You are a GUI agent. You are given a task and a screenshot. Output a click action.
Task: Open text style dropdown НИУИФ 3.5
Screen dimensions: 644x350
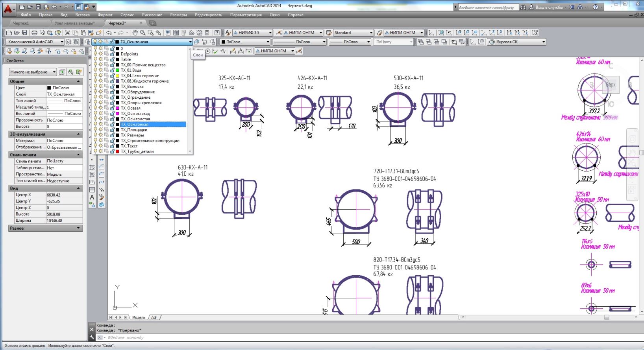pos(252,33)
